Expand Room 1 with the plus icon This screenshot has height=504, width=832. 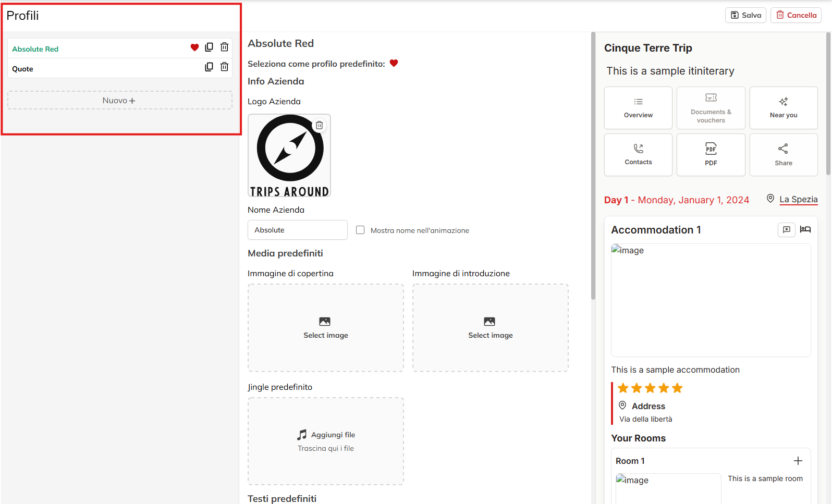tap(798, 461)
